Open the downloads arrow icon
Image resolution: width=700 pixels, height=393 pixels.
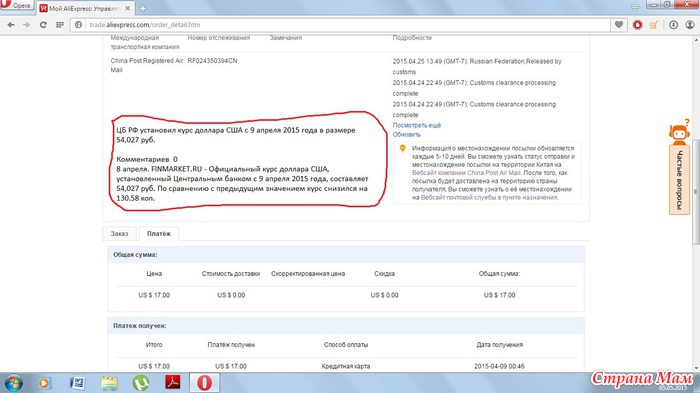pyautogui.click(x=673, y=25)
